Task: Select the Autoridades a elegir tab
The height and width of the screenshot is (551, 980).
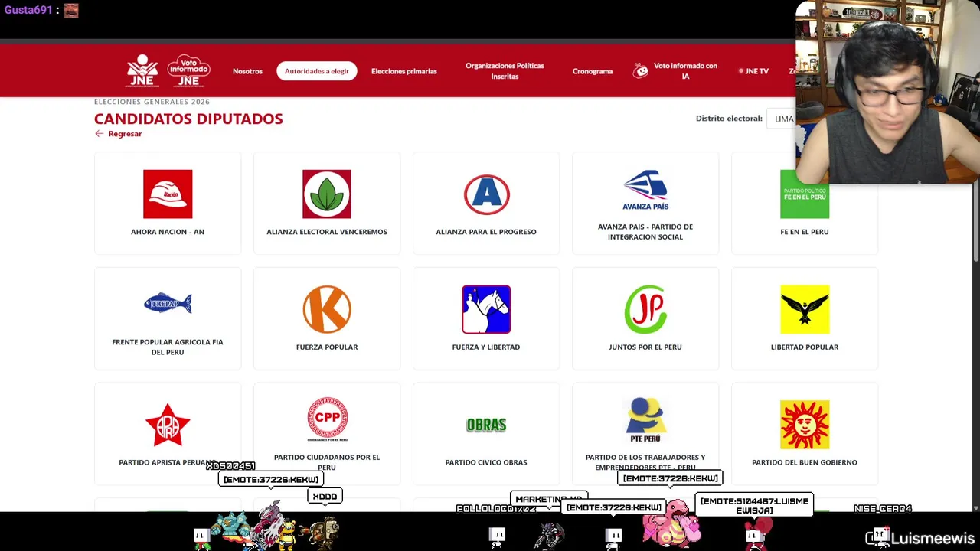Action: 316,71
